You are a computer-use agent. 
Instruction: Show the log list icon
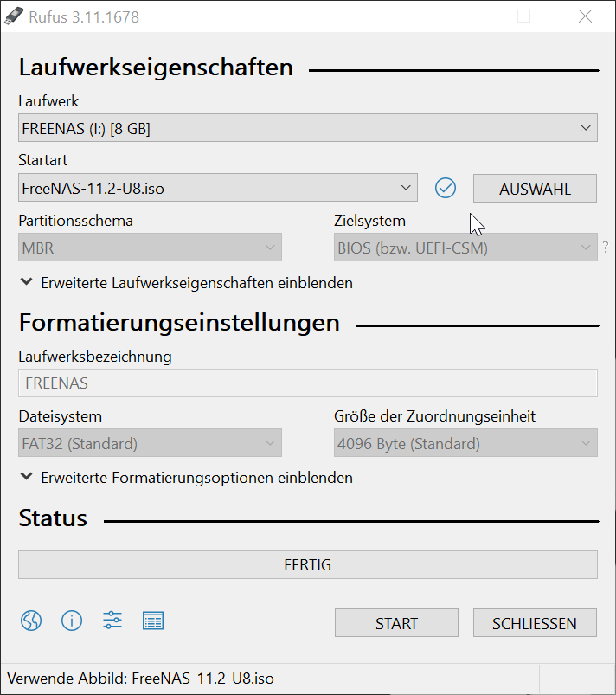click(153, 621)
